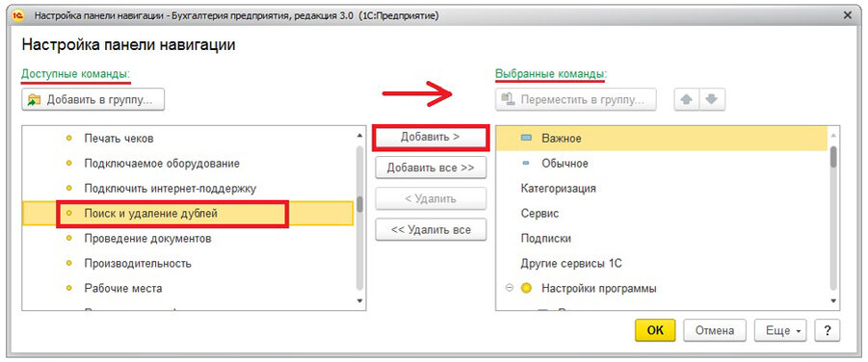Click << Удалить все button
868x362 pixels.
(431, 230)
